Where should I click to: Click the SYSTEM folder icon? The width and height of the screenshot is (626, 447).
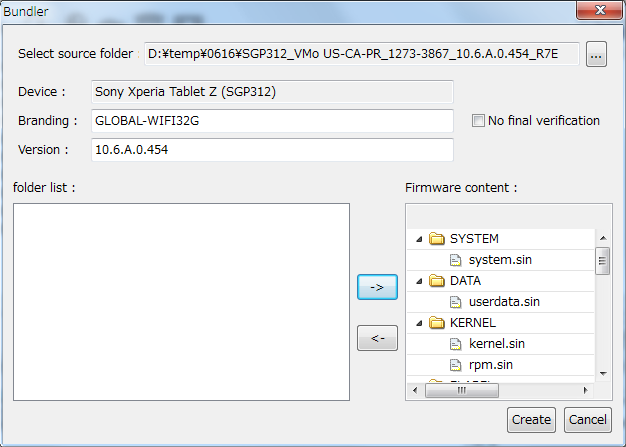[437, 239]
